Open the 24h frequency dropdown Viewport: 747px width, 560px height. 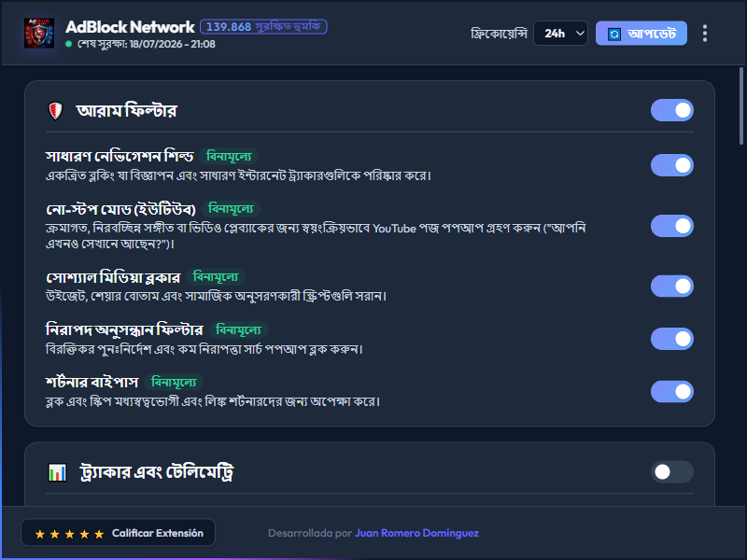point(561,34)
